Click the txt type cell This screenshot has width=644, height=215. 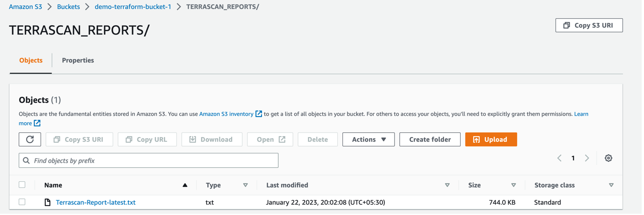click(210, 203)
